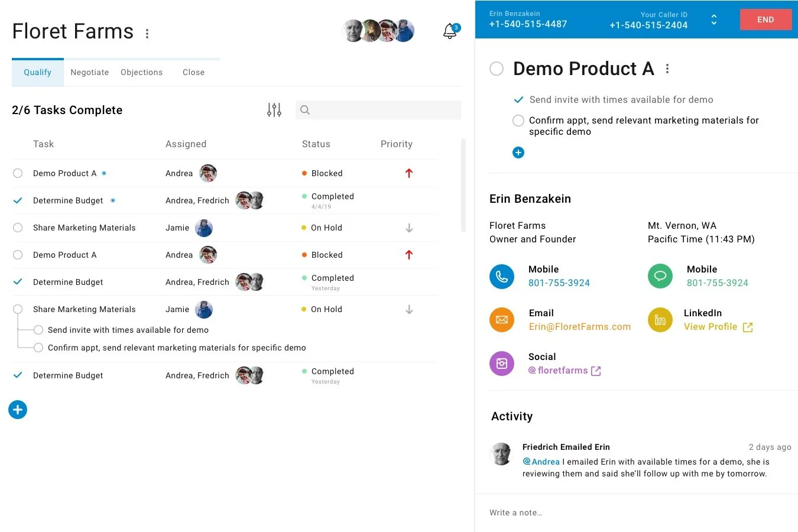Open Demo Product A three-dot menu in right panel
Screen dimensions: 798x532
(x=667, y=69)
